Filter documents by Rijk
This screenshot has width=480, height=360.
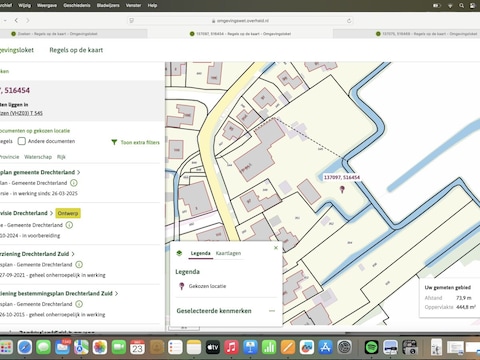61,157
